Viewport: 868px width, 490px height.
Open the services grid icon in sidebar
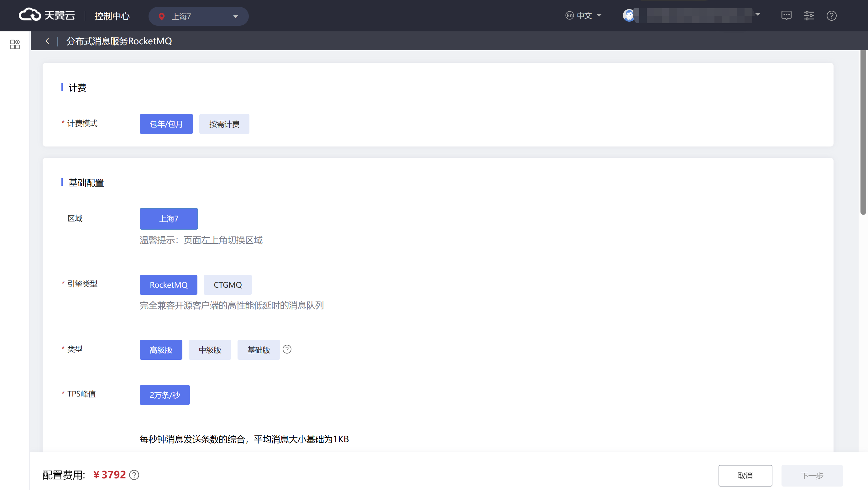[15, 44]
